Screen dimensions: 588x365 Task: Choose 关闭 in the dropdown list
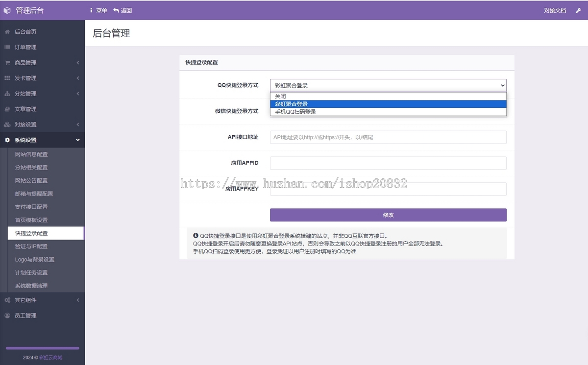pos(388,97)
